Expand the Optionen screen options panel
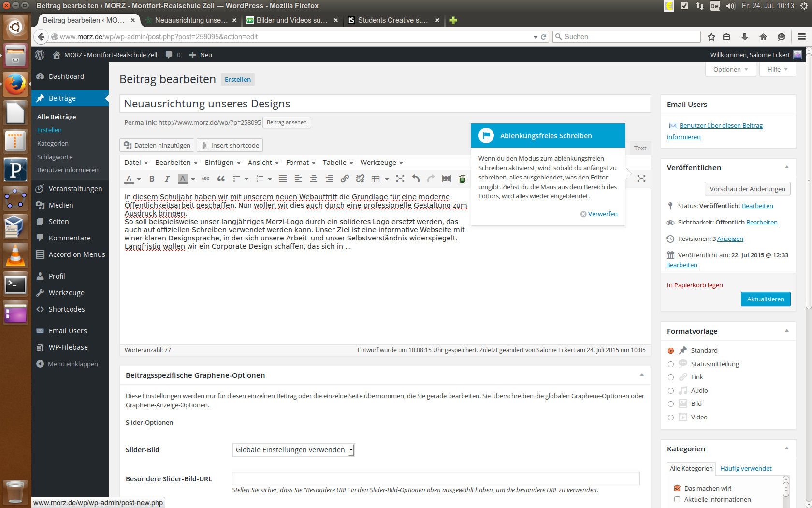 click(x=730, y=70)
